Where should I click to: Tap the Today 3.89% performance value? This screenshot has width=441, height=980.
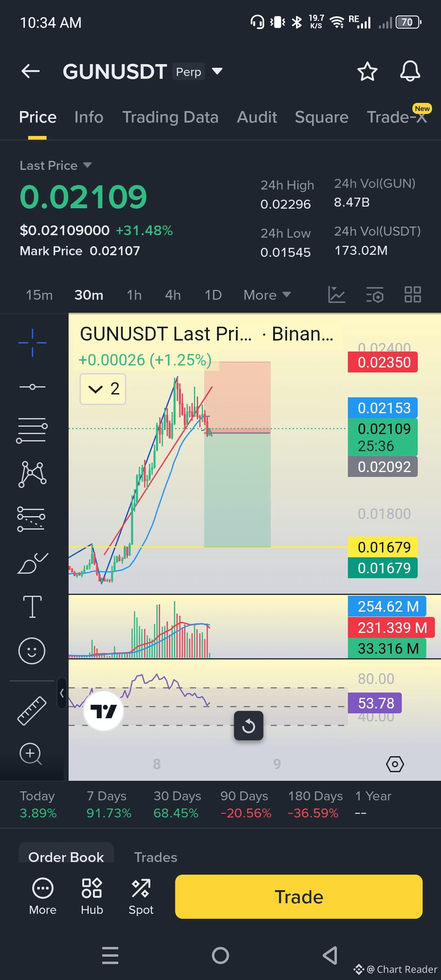pyautogui.click(x=38, y=813)
